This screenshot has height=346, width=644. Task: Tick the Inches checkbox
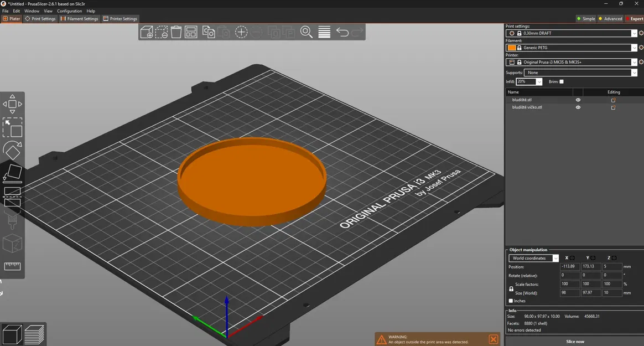[x=511, y=301]
